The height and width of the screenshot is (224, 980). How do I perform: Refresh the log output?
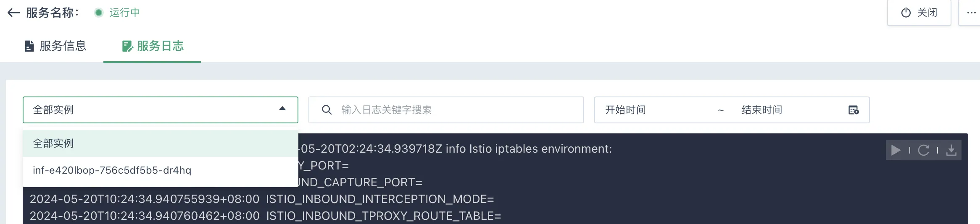click(923, 150)
